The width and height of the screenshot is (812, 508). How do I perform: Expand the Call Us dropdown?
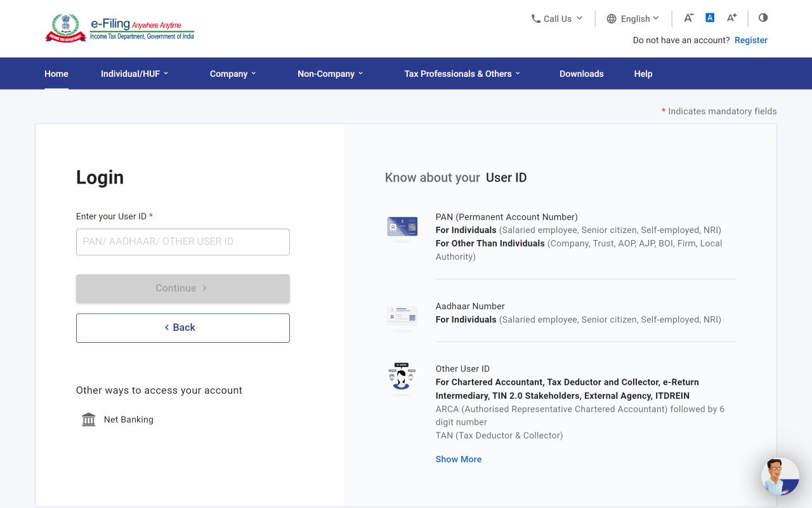(557, 18)
